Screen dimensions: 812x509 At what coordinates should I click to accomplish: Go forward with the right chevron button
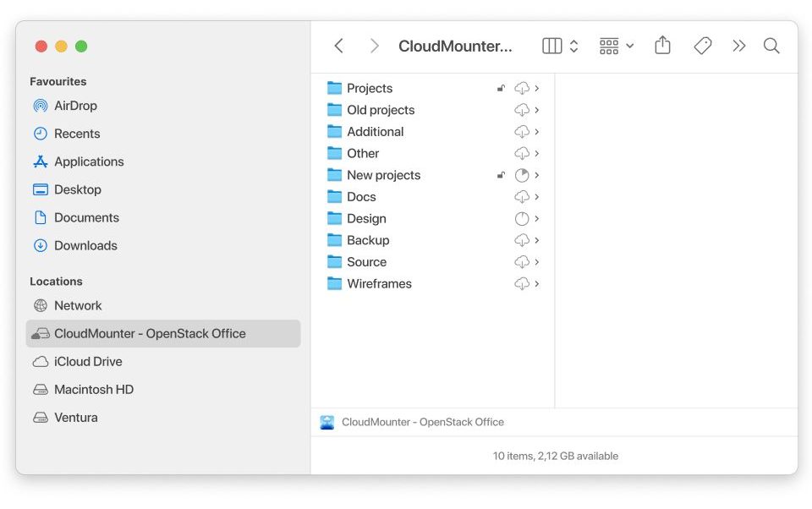pos(374,47)
